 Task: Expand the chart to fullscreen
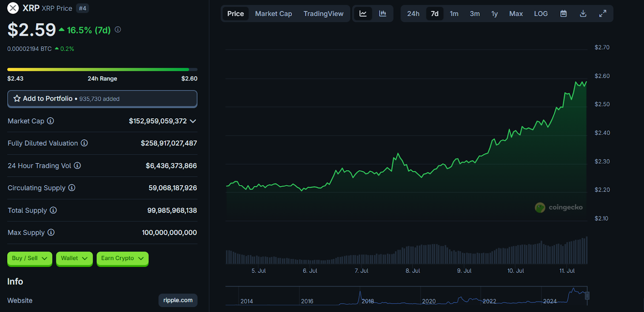click(603, 14)
